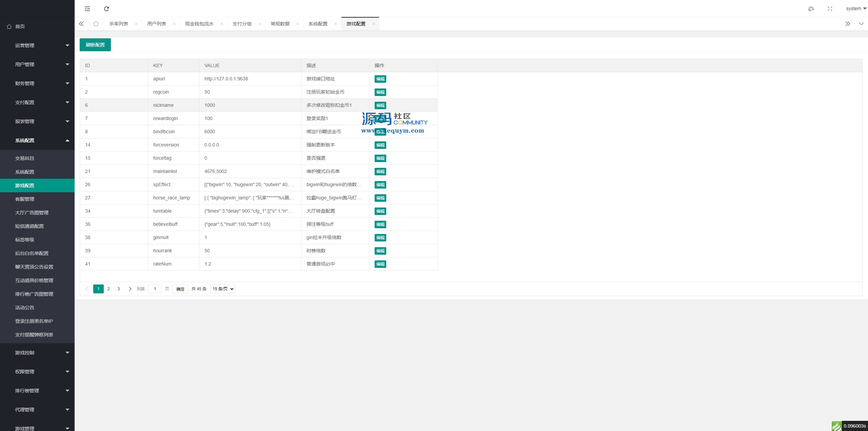Image resolution: width=868 pixels, height=431 pixels.
Task: Click the page refresh icon
Action: [x=106, y=9]
